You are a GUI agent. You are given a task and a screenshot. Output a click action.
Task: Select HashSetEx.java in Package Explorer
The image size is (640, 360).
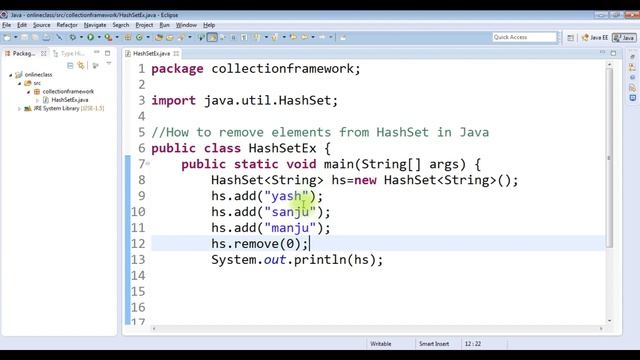[x=70, y=100]
